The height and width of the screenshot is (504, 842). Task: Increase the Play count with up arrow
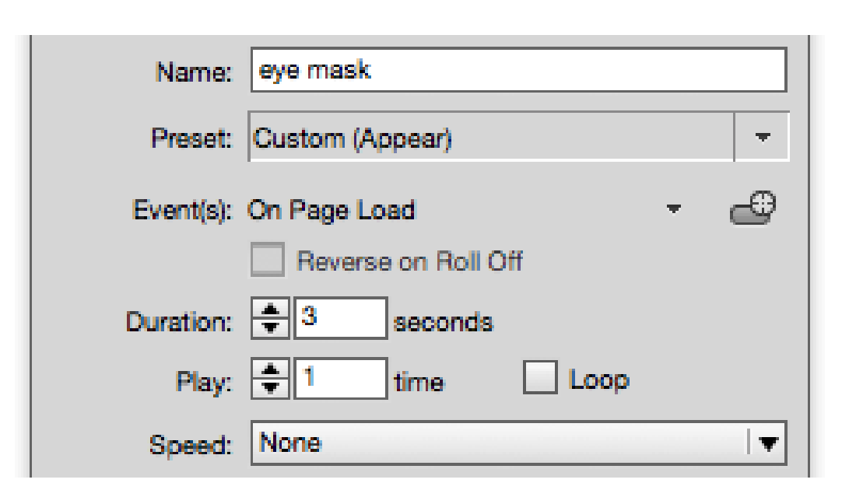point(270,370)
